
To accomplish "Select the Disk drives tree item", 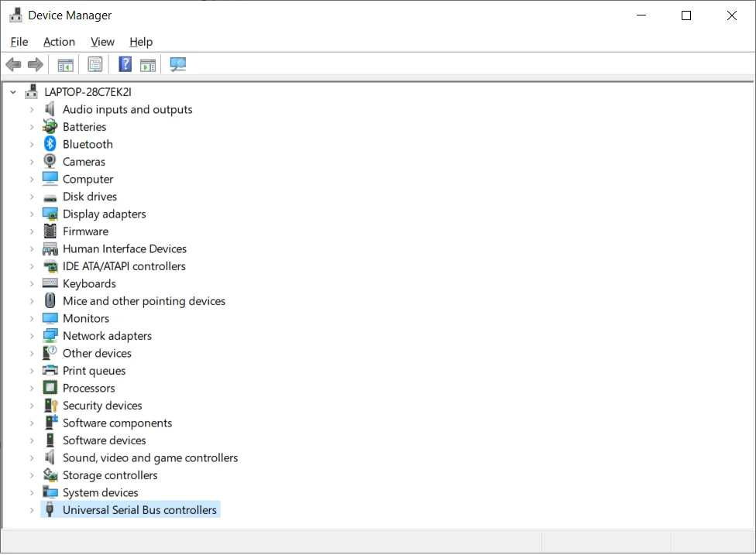I will click(90, 197).
